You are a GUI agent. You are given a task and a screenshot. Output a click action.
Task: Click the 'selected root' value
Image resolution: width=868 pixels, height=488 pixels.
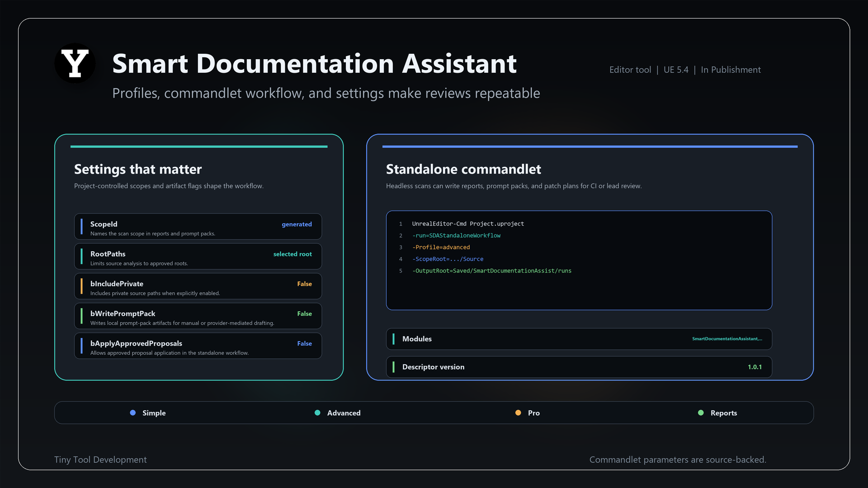click(292, 254)
